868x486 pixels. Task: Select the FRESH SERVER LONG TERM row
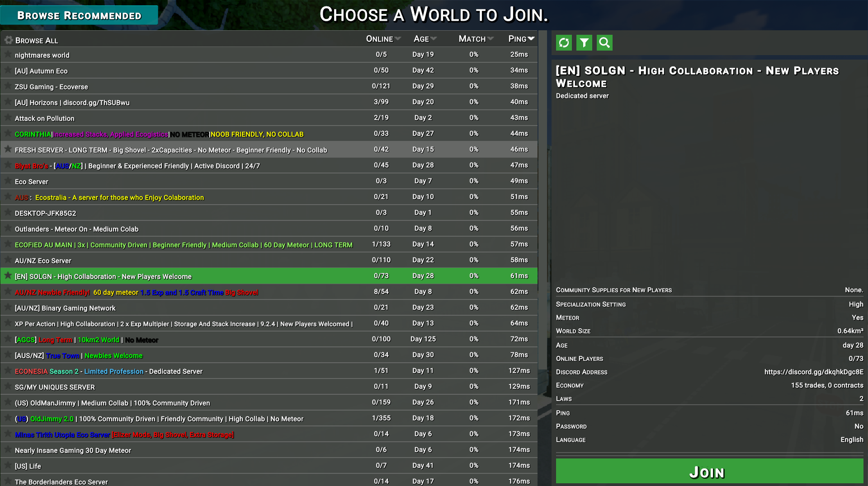pyautogui.click(x=170, y=150)
